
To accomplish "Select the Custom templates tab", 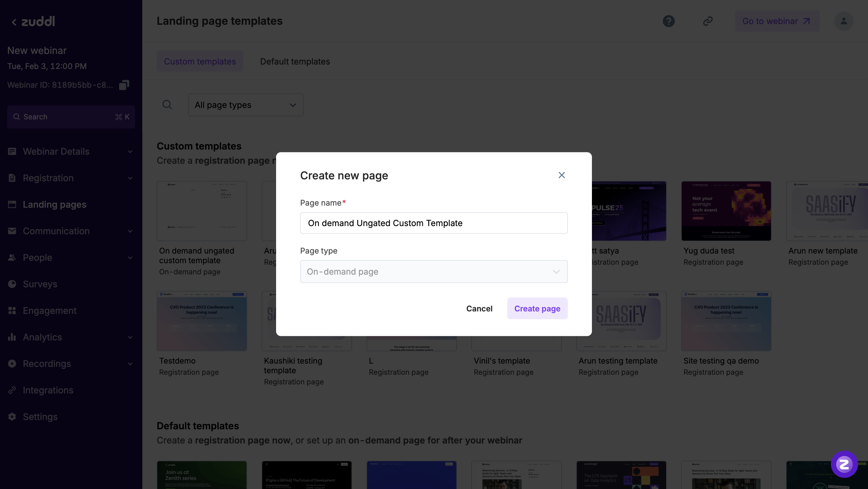I will pyautogui.click(x=200, y=61).
